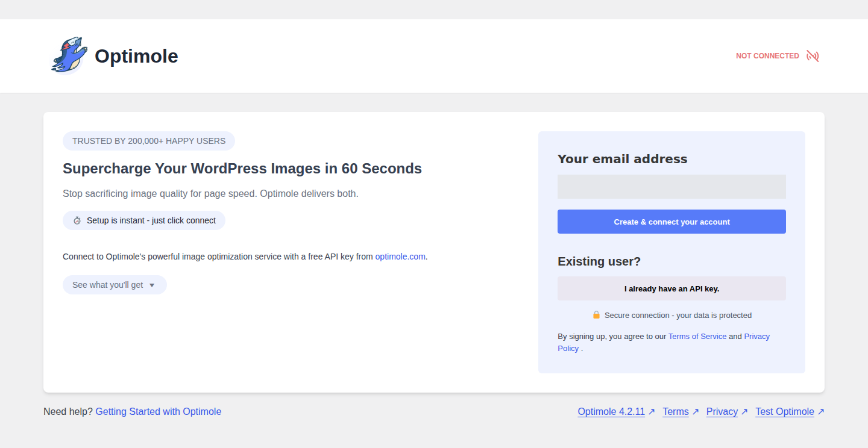Viewport: 868px width, 448px height.
Task: Click the Stop sacrificing image quality tagline
Action: click(x=210, y=194)
